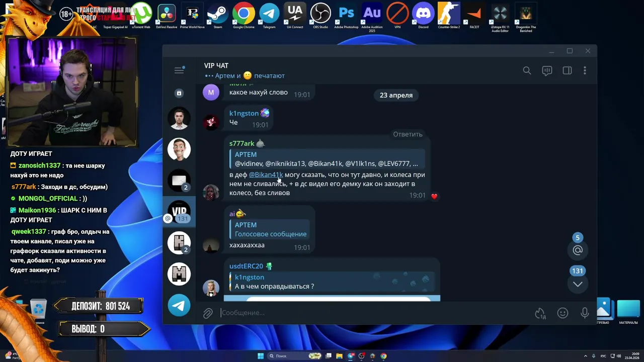Click the heart reaction on s777ark's message
The image size is (644, 362).
[x=434, y=196]
